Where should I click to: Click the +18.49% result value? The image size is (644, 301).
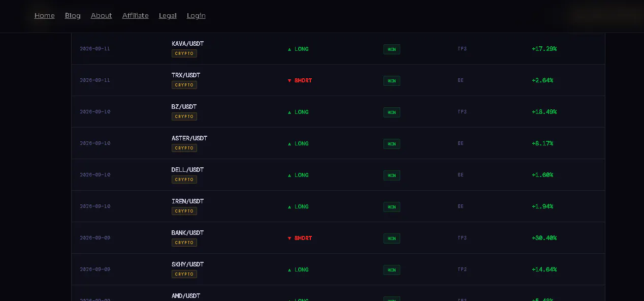pyautogui.click(x=544, y=112)
